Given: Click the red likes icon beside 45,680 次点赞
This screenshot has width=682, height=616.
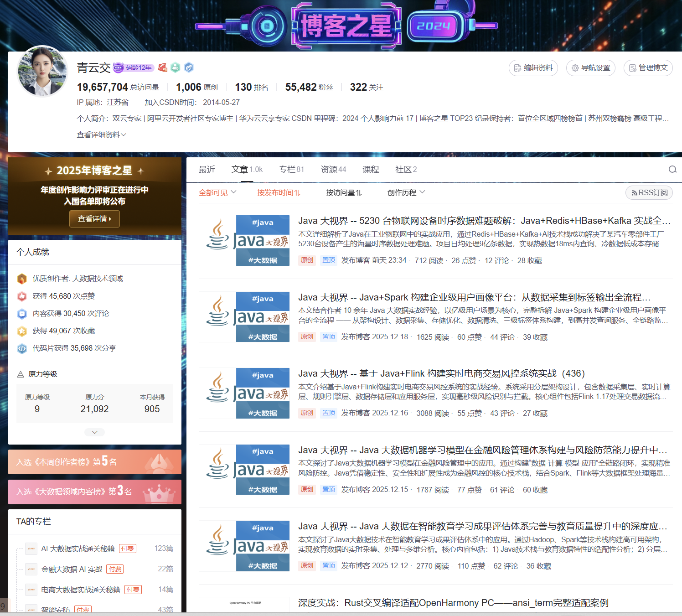Looking at the screenshot, I should [x=22, y=296].
